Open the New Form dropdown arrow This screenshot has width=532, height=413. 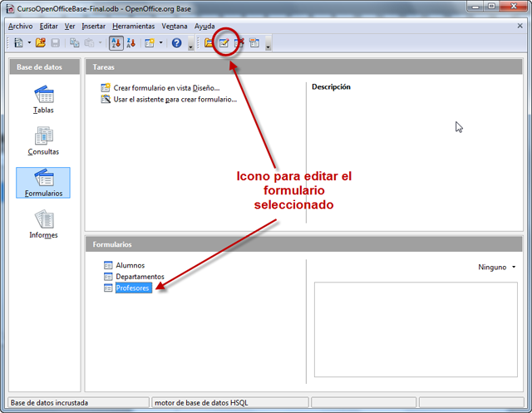[x=160, y=43]
